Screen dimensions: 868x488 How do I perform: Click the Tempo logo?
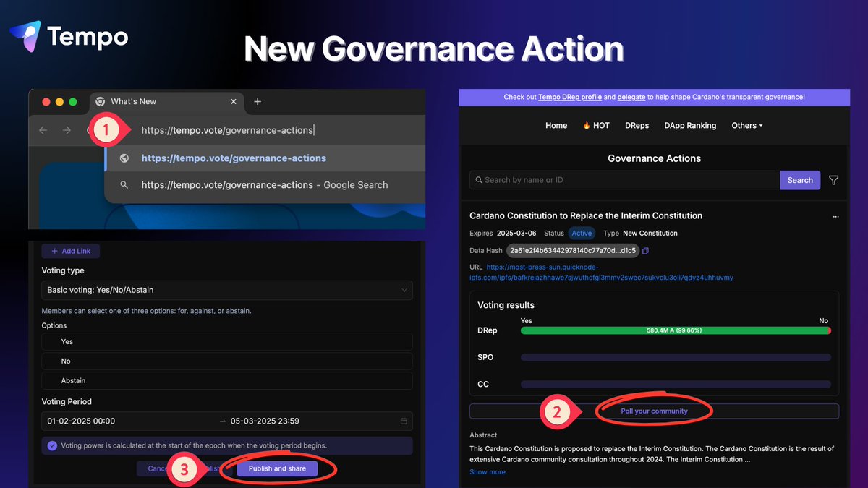pos(69,36)
